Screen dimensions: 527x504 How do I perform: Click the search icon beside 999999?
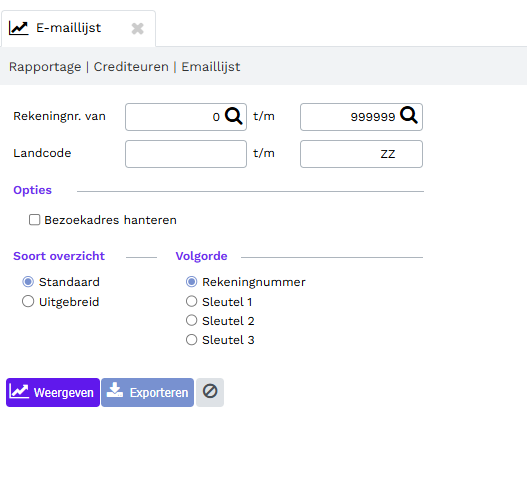point(409,116)
